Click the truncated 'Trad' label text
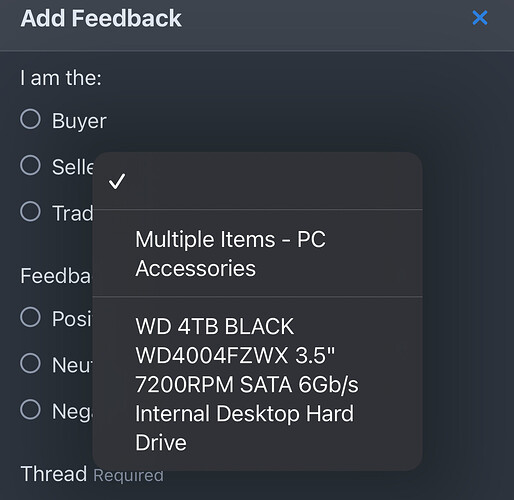Viewport: 514px width, 500px height. tap(73, 213)
